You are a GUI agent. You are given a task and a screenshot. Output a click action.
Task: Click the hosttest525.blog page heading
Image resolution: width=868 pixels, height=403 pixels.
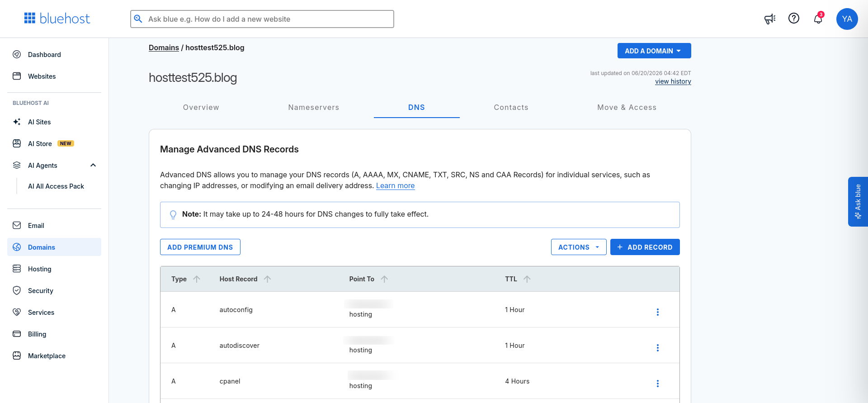point(193,78)
